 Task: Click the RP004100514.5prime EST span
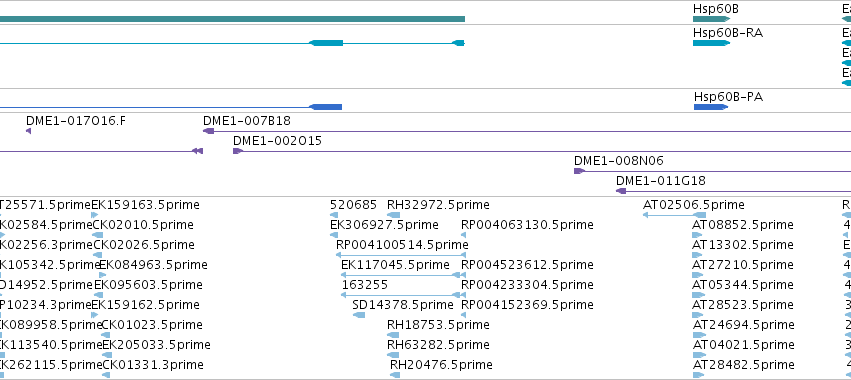(x=401, y=255)
